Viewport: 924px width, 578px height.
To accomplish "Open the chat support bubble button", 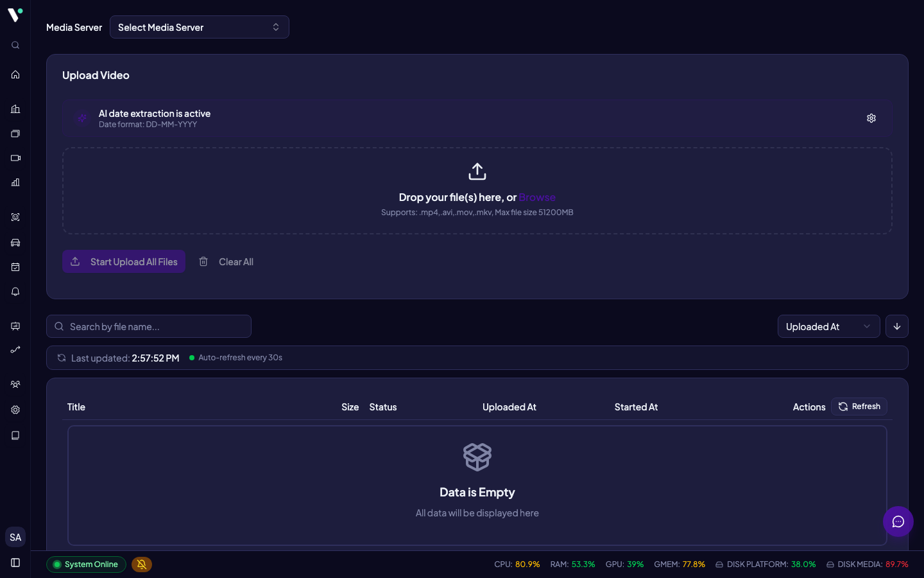I will pos(898,521).
